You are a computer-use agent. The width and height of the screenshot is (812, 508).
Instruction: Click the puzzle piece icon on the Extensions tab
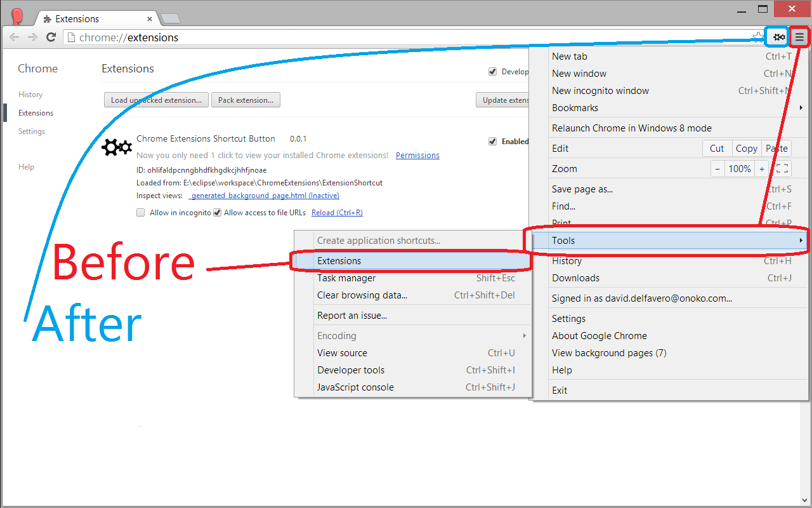pyautogui.click(x=48, y=19)
